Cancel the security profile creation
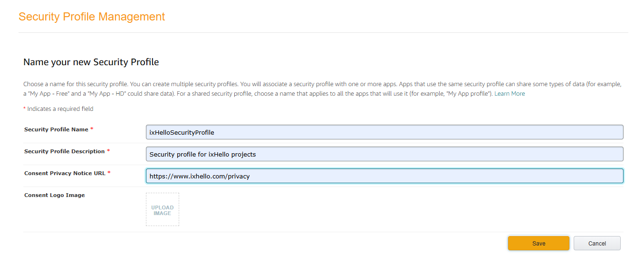This screenshot has width=644, height=276. [597, 243]
